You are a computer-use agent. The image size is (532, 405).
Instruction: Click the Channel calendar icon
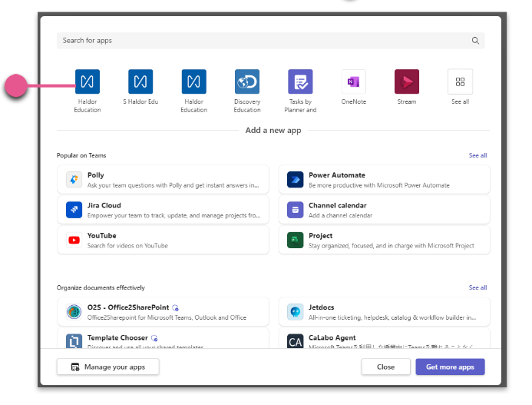(296, 210)
